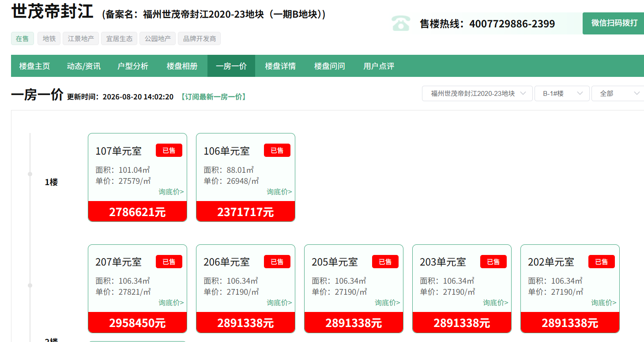View the 楼盘详情 tab

point(280,66)
